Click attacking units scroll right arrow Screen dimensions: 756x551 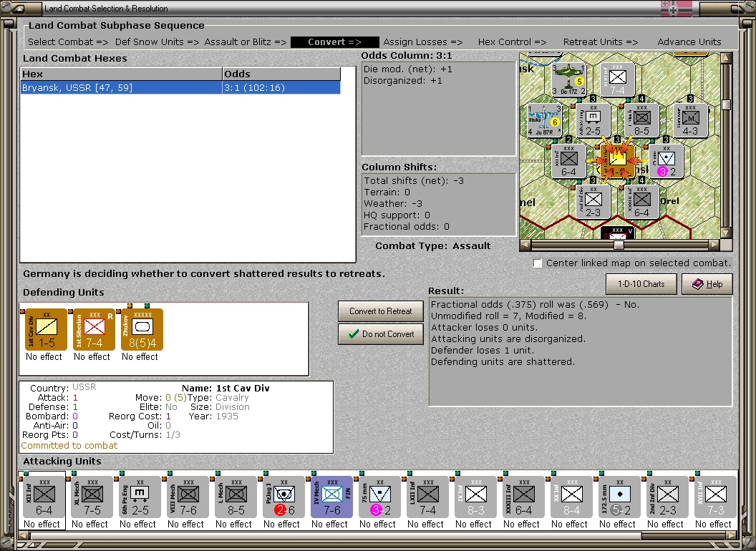pyautogui.click(x=733, y=535)
